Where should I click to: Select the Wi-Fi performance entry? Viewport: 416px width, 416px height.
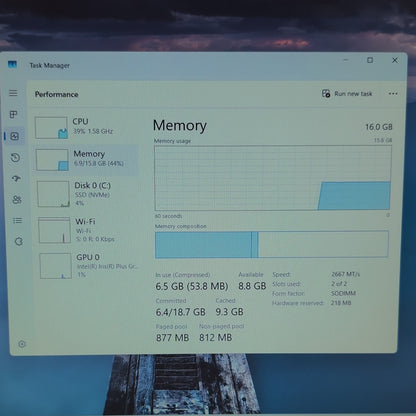pos(88,230)
